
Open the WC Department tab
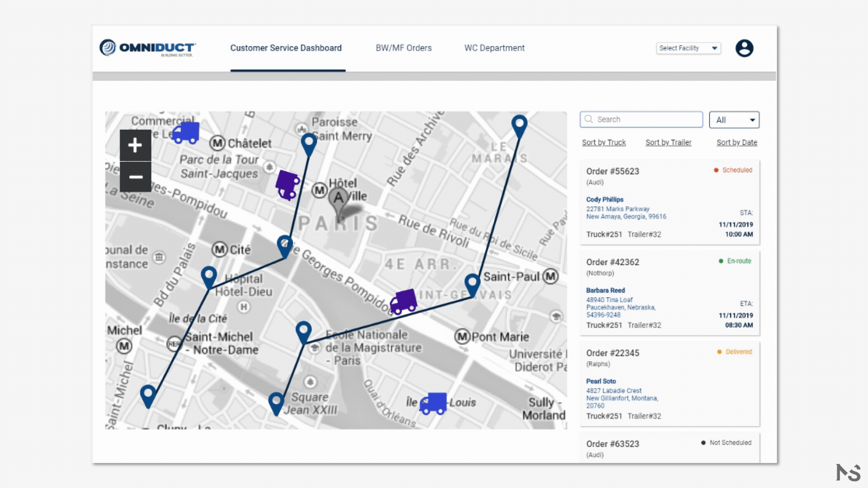point(494,48)
